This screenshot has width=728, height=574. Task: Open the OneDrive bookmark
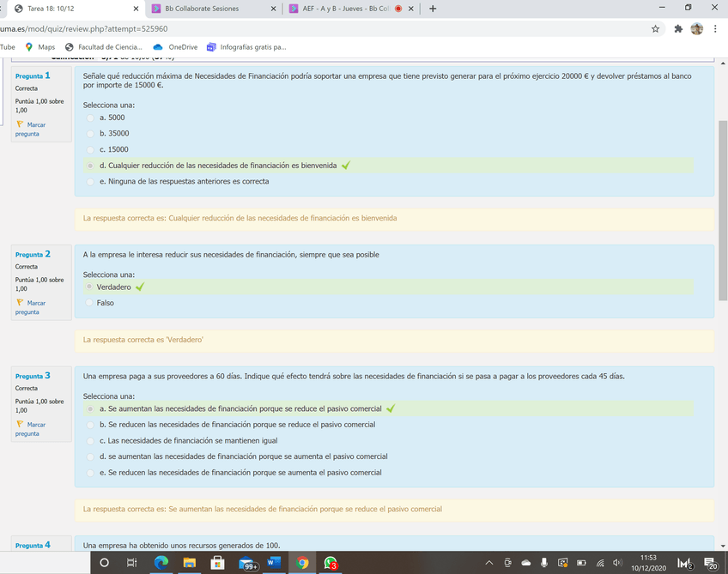click(x=175, y=47)
